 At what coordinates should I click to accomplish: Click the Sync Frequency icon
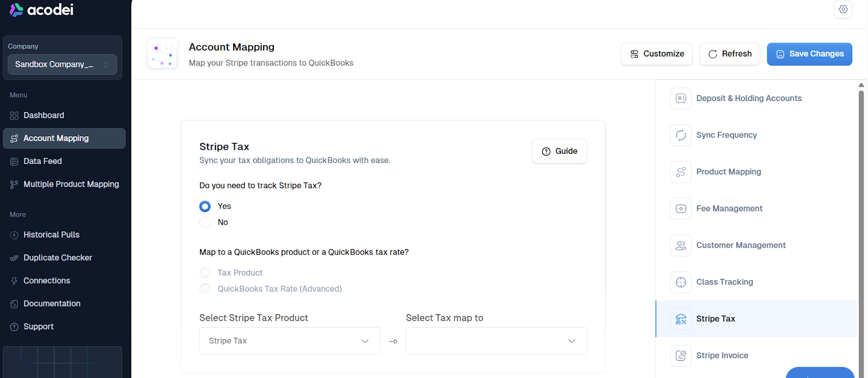pos(681,135)
